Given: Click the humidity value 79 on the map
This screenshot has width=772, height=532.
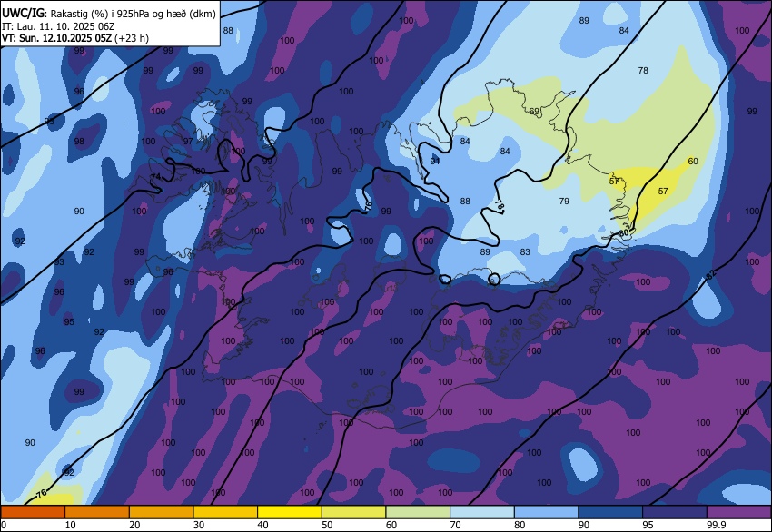Looking at the screenshot, I should point(564,201).
